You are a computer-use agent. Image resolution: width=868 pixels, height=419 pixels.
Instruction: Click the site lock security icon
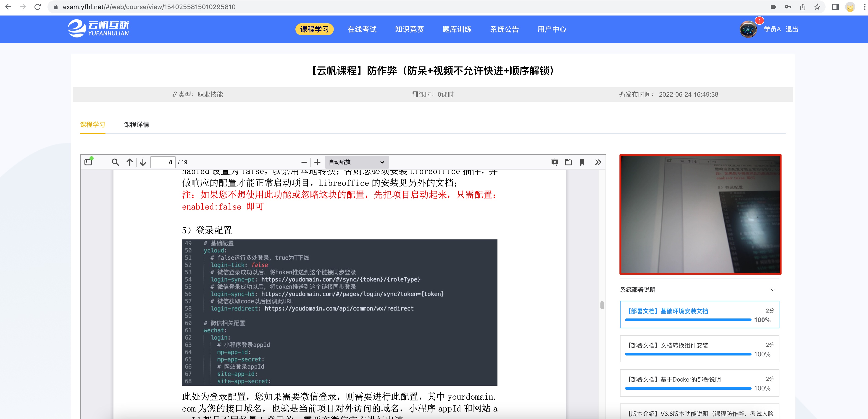point(56,7)
